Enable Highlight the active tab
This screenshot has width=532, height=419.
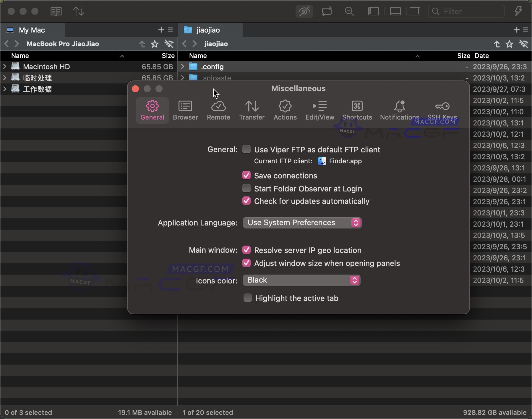pyautogui.click(x=247, y=298)
